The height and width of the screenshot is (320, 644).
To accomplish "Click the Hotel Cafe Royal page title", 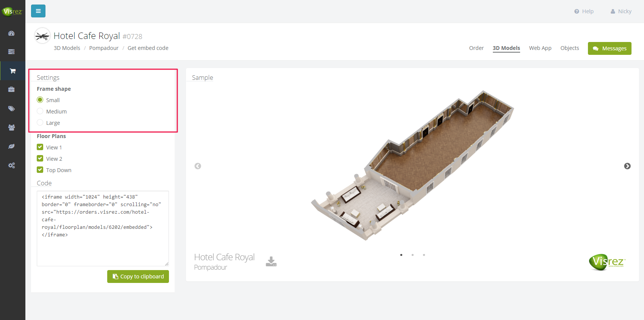I will click(x=87, y=36).
